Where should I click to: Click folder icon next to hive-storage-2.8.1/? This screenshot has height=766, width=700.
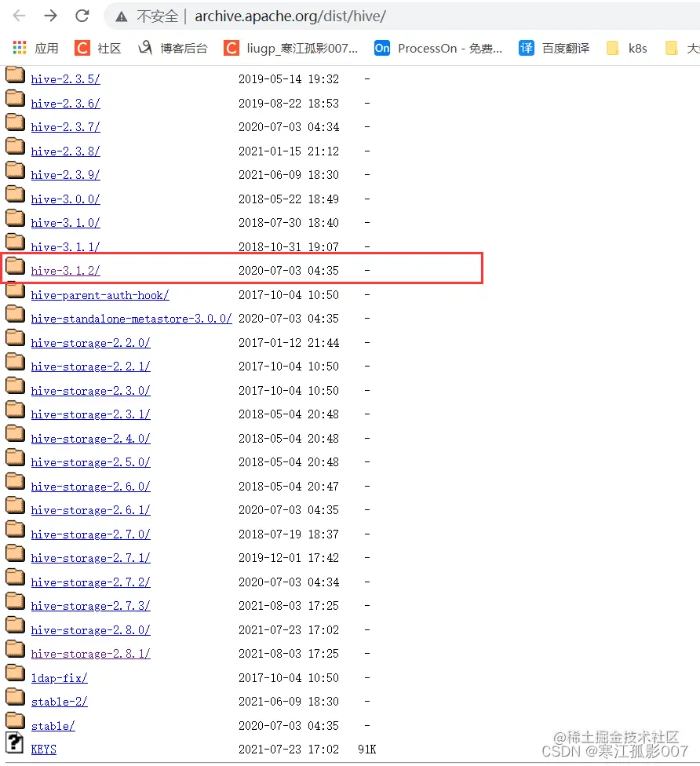(x=15, y=649)
